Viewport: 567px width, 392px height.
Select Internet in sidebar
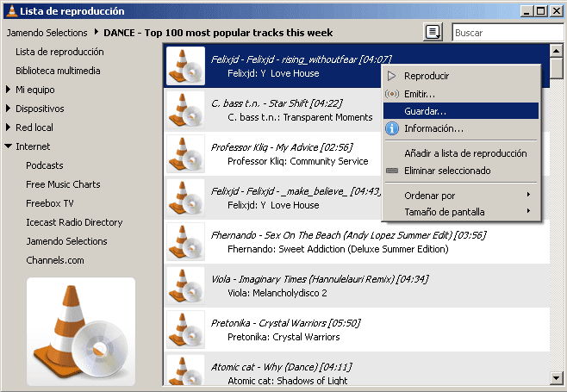point(33,146)
